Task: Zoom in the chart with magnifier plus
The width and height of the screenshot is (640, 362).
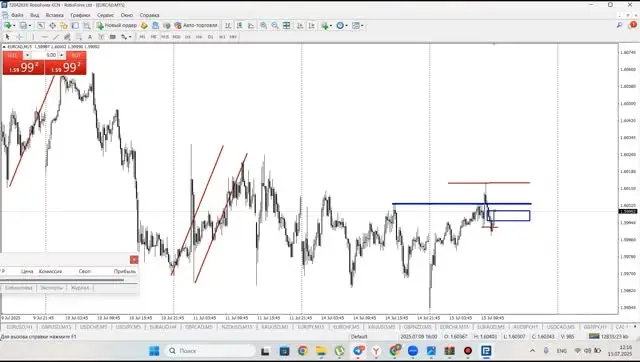Action: click(x=264, y=25)
